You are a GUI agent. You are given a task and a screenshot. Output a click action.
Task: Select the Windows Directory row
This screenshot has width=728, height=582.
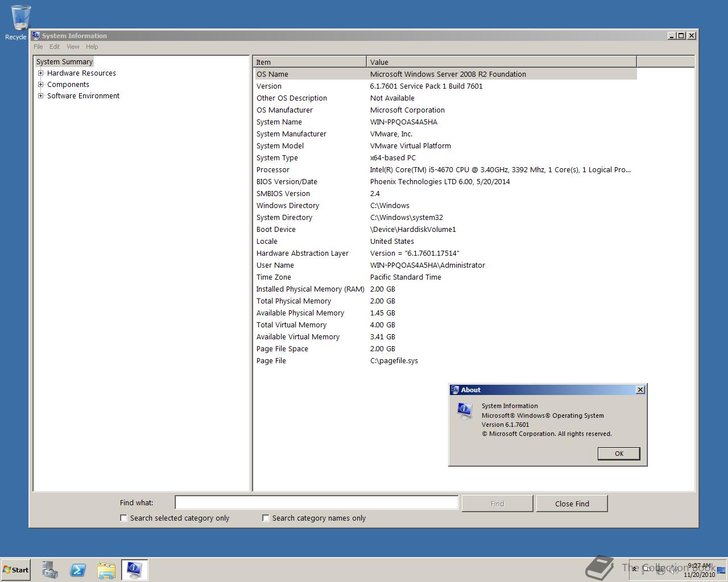click(445, 205)
